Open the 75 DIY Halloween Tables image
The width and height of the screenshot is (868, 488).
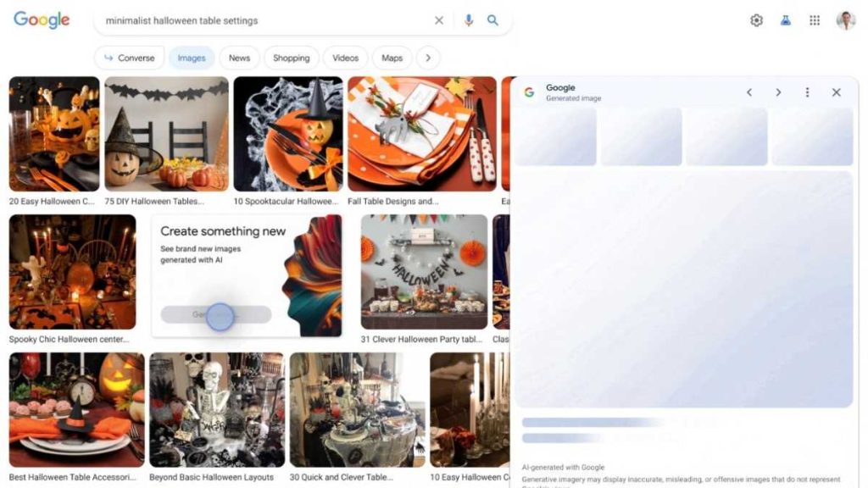click(x=166, y=134)
